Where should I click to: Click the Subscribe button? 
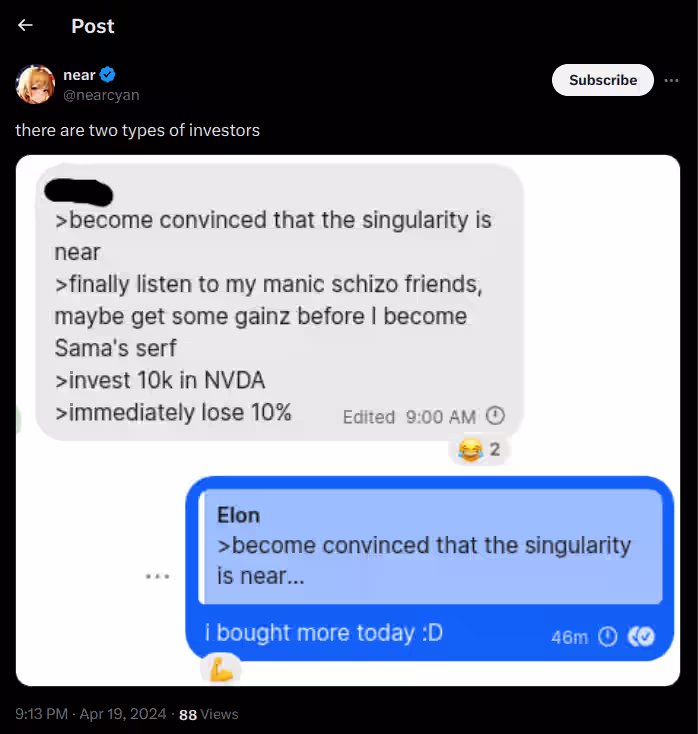602,80
